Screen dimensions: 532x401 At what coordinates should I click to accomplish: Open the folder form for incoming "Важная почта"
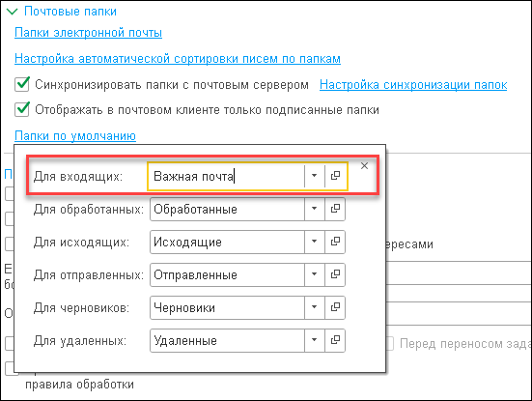[336, 176]
